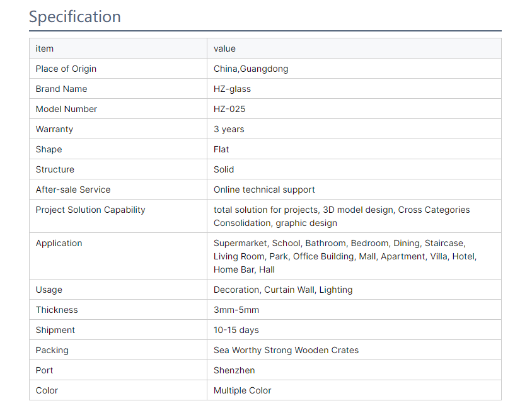Click the Shape row label
Image resolution: width=532 pixels, height=413 pixels.
click(49, 149)
